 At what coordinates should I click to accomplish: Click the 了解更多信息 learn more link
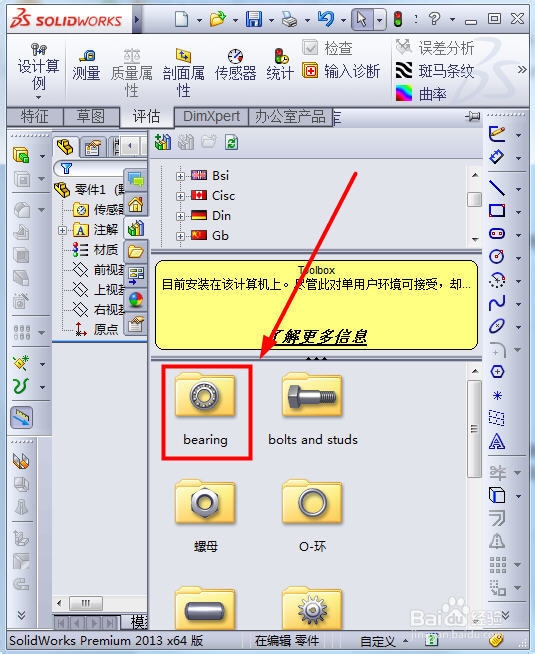coord(319,336)
